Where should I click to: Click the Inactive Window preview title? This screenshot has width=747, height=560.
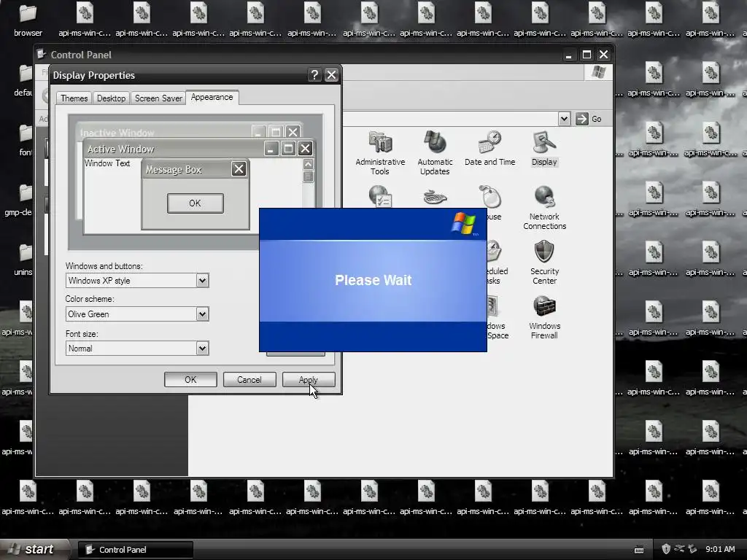pyautogui.click(x=117, y=133)
